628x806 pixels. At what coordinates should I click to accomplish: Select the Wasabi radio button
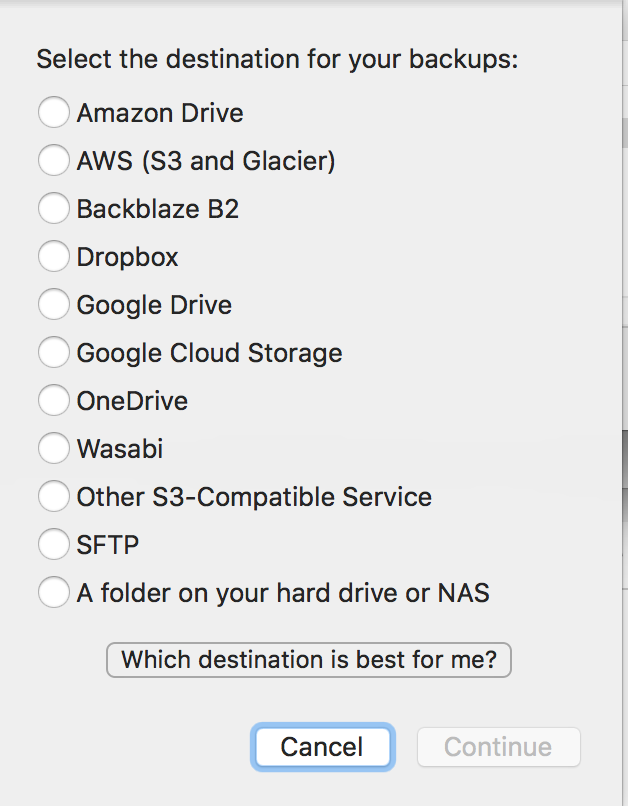click(54, 449)
